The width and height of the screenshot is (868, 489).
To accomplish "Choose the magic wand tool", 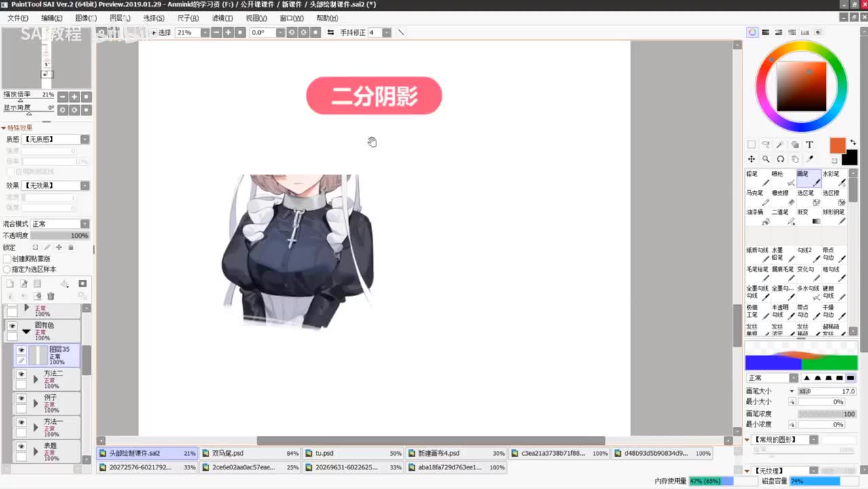I will tap(780, 145).
